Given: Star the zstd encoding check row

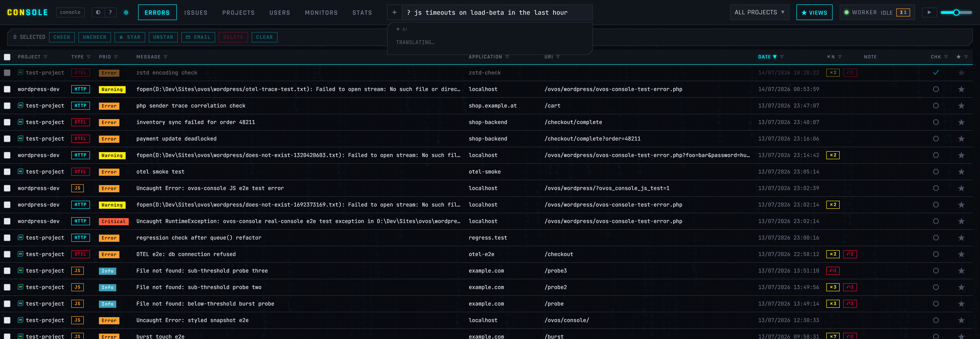Looking at the screenshot, I should click(961, 73).
